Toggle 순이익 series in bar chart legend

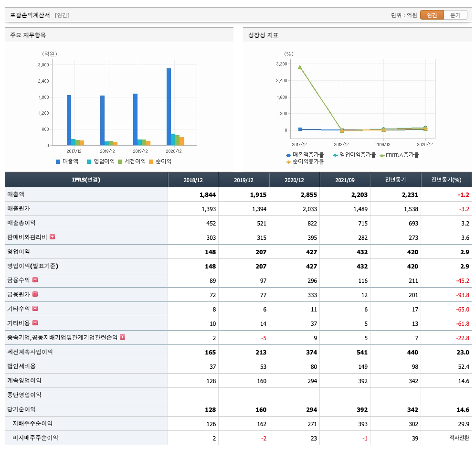coord(160,161)
